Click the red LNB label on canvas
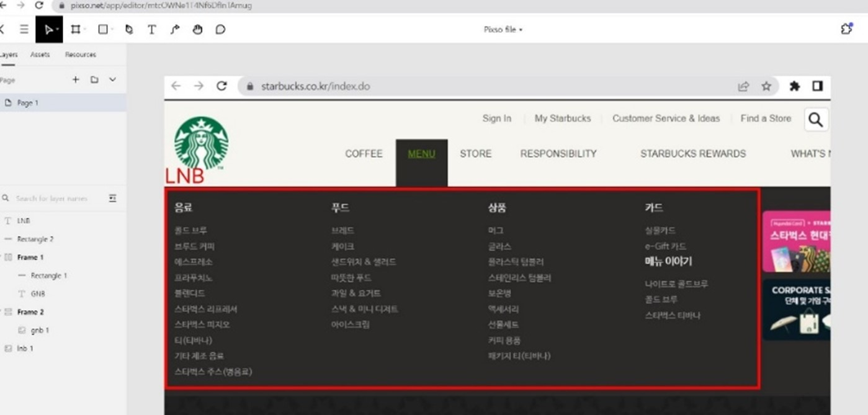This screenshot has width=868, height=415. (184, 176)
